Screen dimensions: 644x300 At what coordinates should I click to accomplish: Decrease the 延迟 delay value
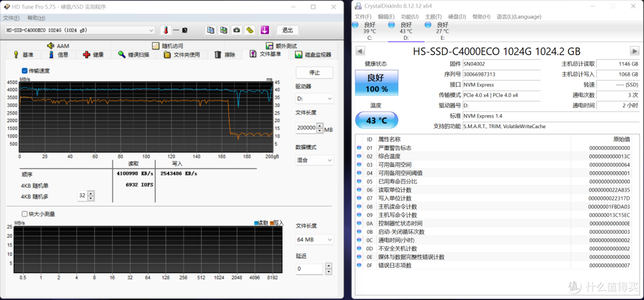(328, 271)
